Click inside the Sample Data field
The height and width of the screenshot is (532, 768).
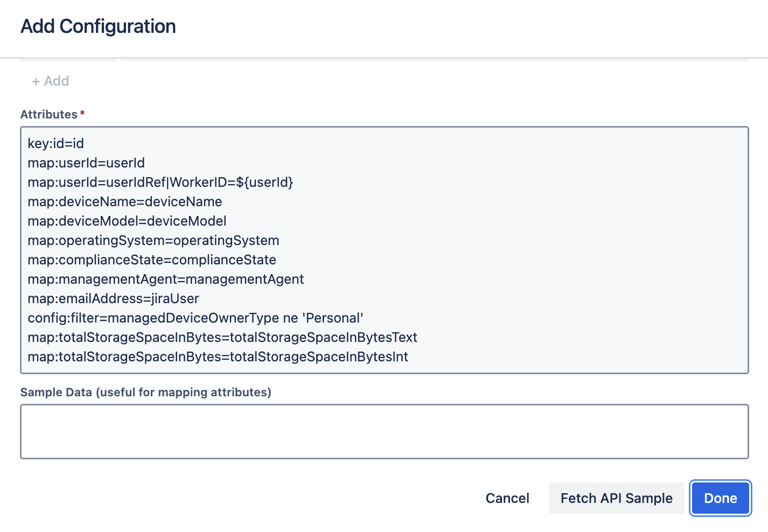click(384, 431)
